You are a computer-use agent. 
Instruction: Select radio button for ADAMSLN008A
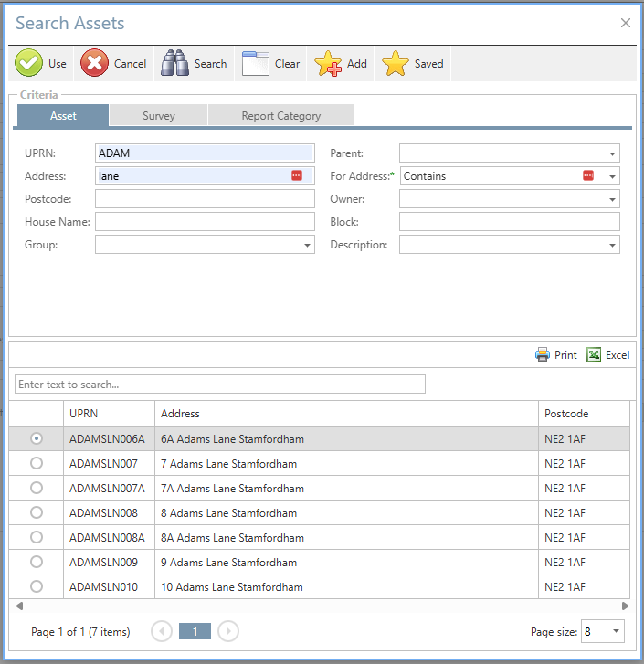(x=37, y=538)
